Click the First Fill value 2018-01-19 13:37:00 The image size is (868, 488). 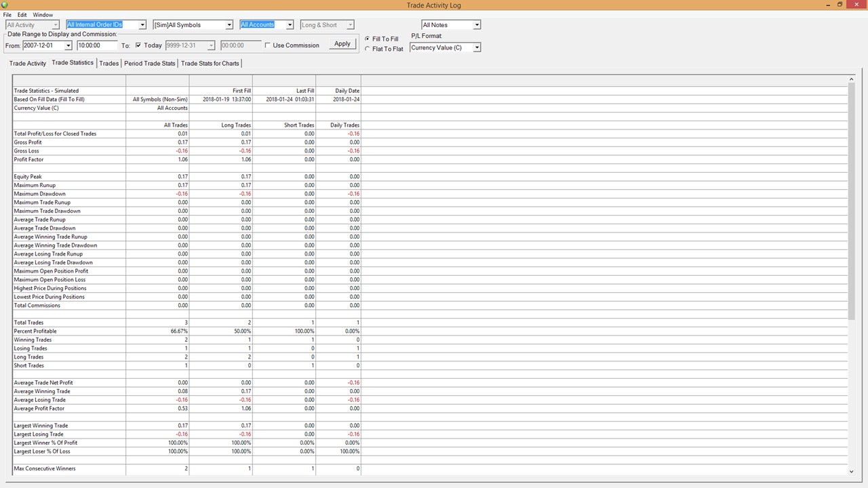(226, 100)
